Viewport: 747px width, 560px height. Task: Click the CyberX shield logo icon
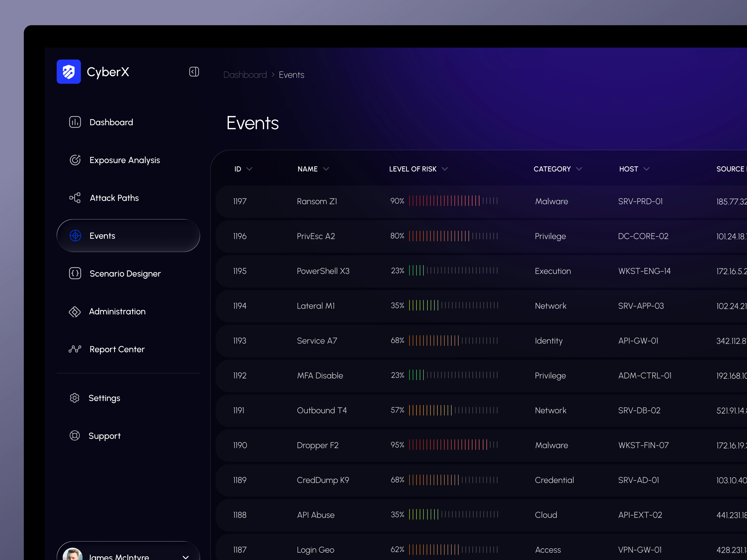[x=69, y=72]
